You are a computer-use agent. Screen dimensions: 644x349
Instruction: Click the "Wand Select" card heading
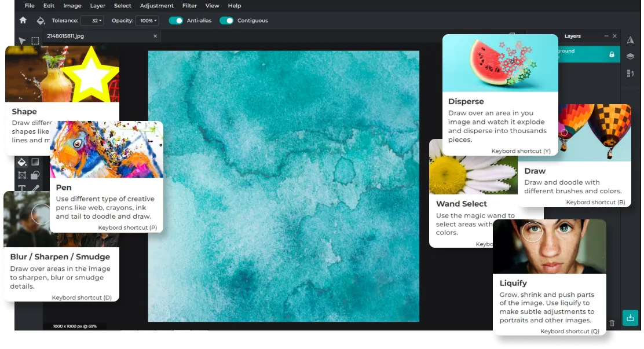(461, 204)
